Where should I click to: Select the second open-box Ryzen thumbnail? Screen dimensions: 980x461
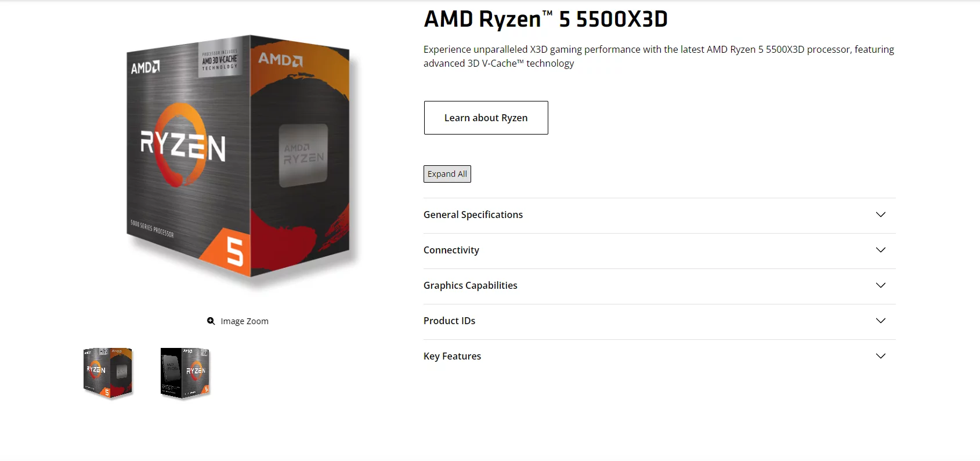185,373
